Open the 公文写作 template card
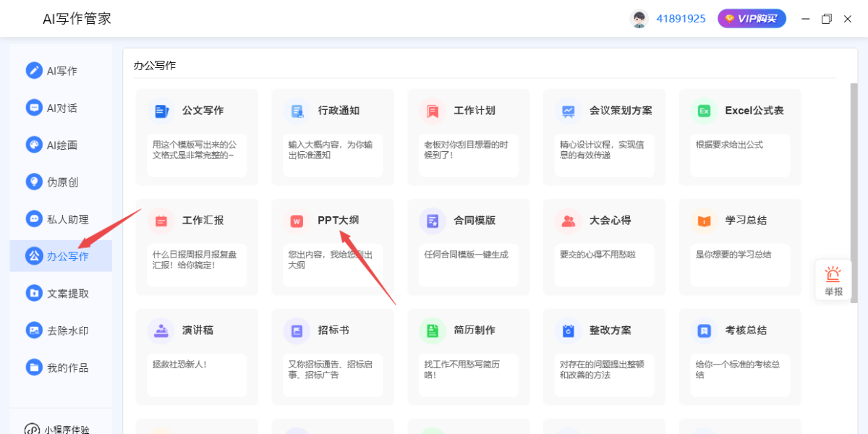The height and width of the screenshot is (434, 868). click(197, 137)
